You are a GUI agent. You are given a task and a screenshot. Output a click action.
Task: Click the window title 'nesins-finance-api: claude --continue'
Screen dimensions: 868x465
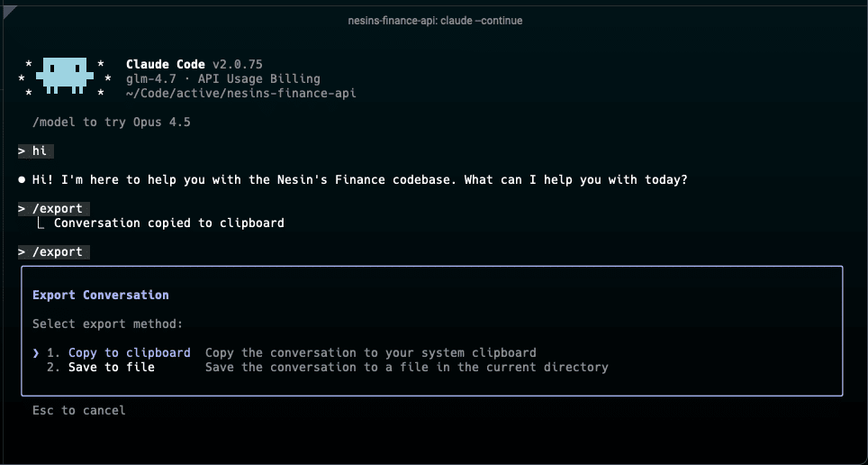(x=434, y=20)
